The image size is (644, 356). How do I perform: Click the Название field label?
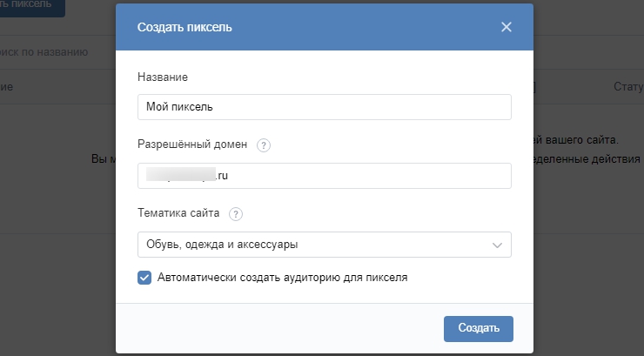(x=163, y=77)
